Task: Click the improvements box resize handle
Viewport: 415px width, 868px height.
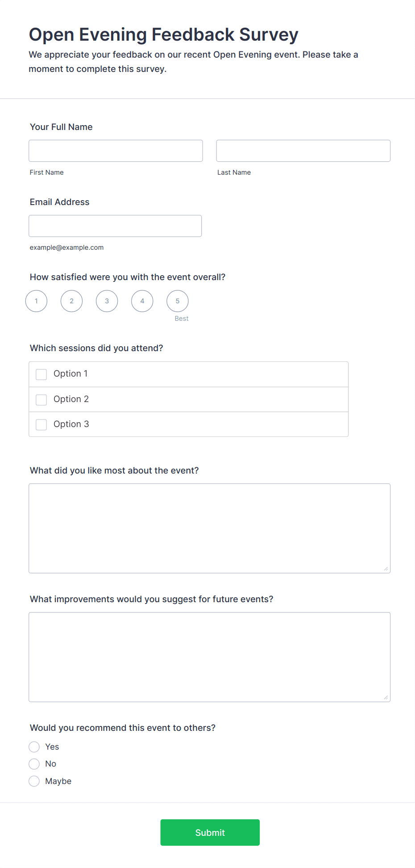Action: pos(386,697)
